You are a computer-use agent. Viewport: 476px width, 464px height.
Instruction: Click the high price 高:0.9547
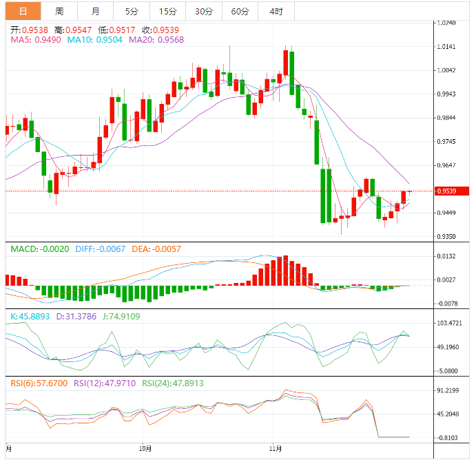(x=73, y=30)
